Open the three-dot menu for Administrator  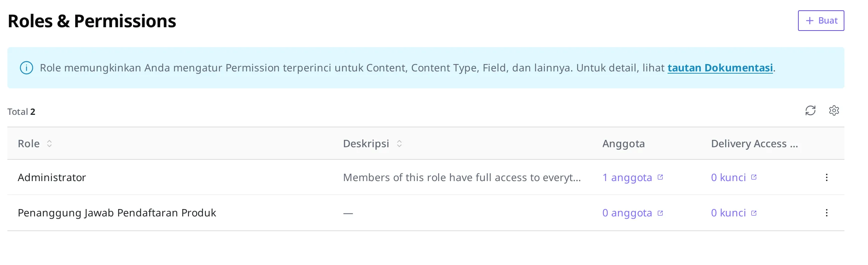point(826,177)
